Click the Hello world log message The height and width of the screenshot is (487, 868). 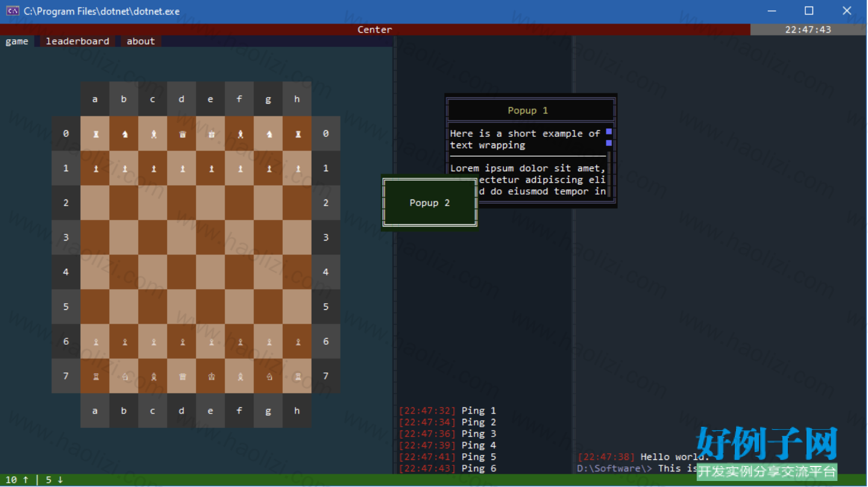pos(644,457)
